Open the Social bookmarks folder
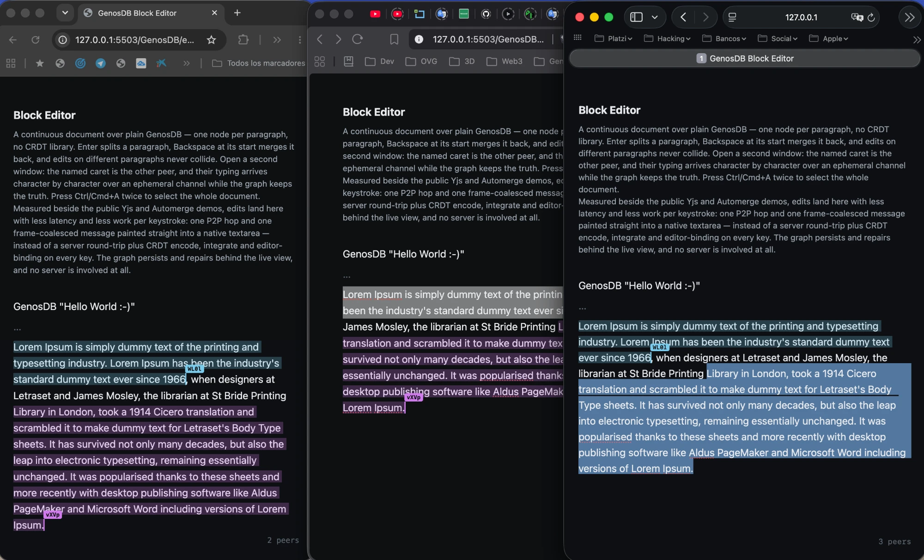Image resolution: width=924 pixels, height=560 pixels. tap(778, 38)
